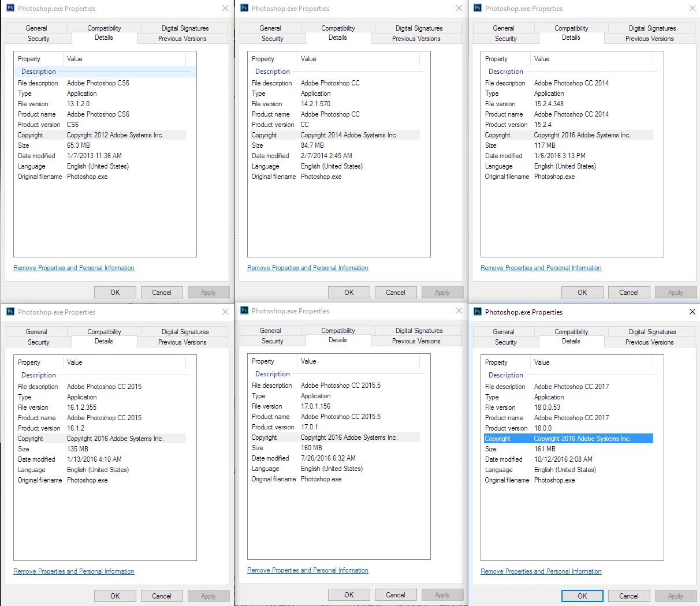Select the size value 135 MB

pyautogui.click(x=77, y=449)
